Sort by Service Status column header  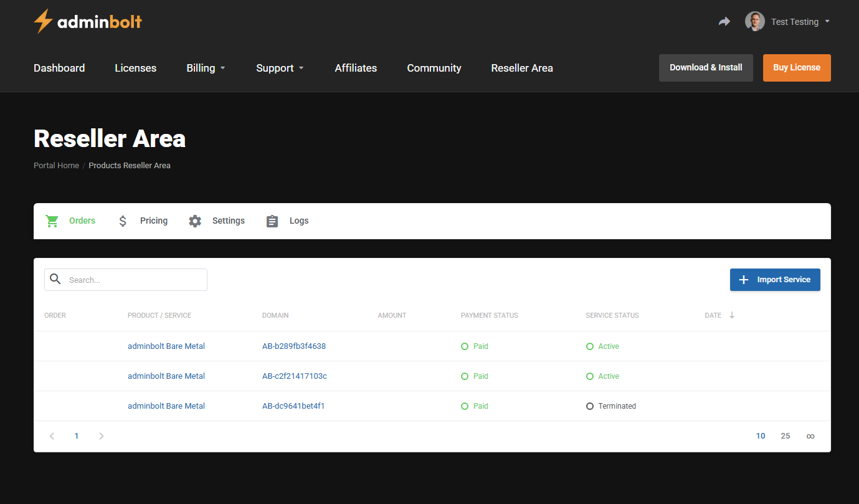612,315
